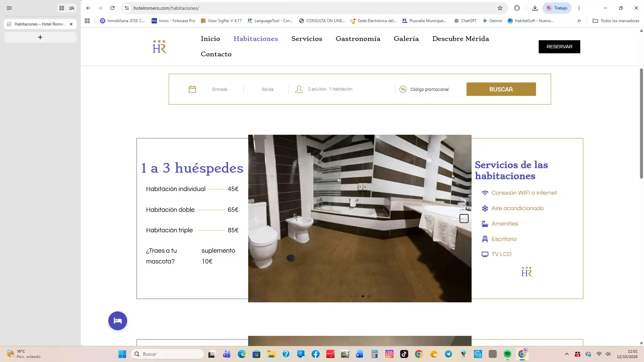
Task: Open Servicios in site navigation
Action: (307, 39)
